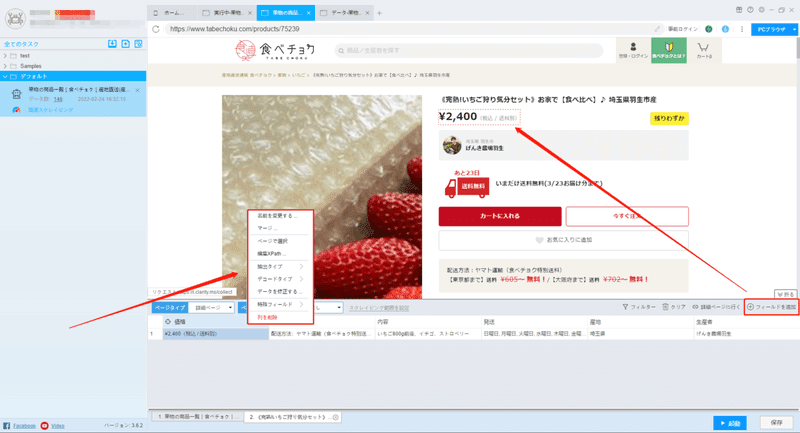This screenshot has height=433, width=800.
Task: Click the speedometer icon beside 高速スクレイピング
Action: click(17, 110)
